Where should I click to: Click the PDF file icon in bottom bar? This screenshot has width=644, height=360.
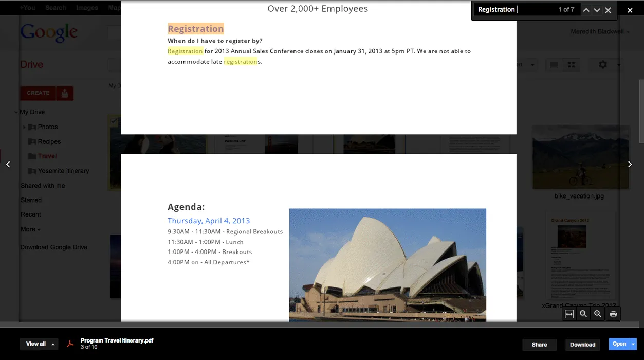point(70,344)
